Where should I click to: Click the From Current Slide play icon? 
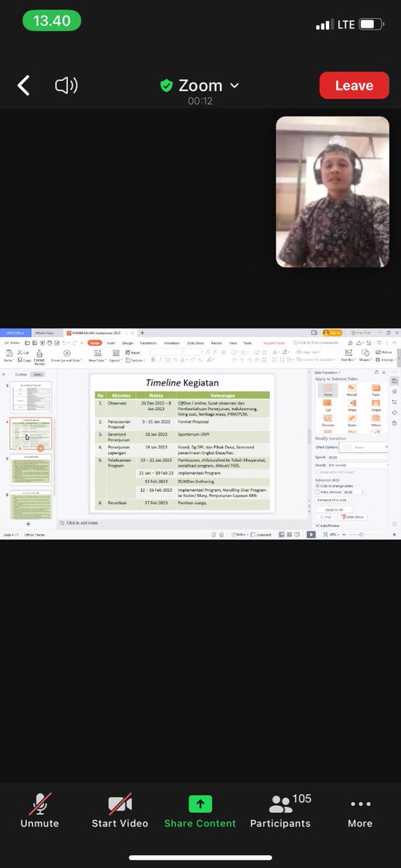(x=67, y=352)
